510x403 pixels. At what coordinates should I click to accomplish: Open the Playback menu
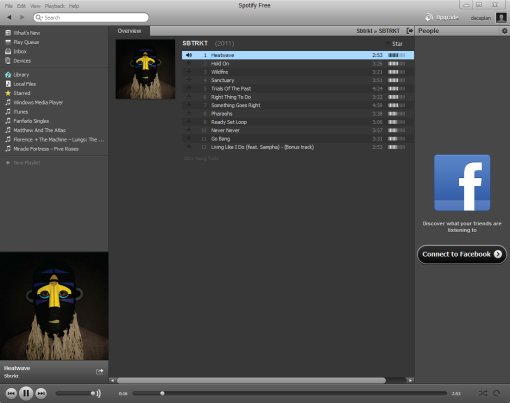click(x=55, y=6)
